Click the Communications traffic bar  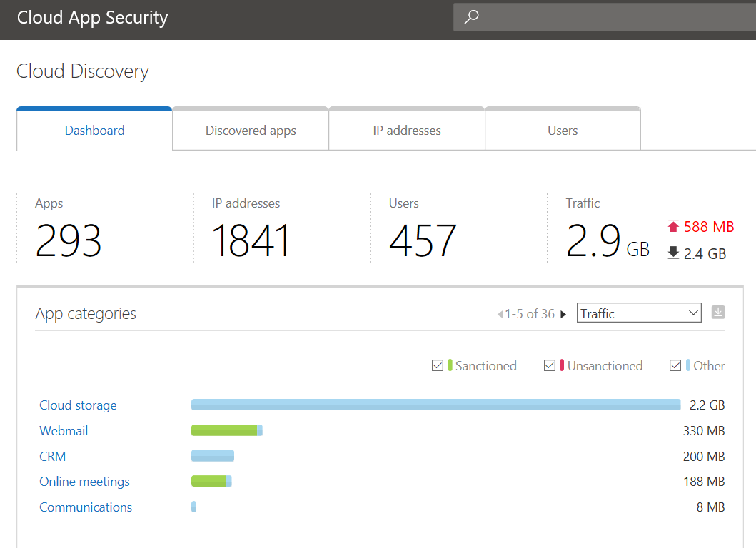194,507
